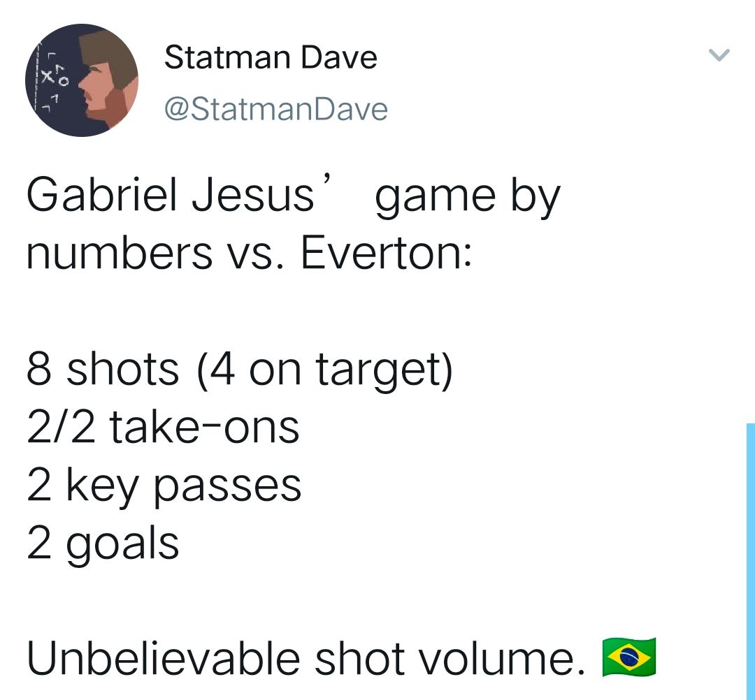
Task: Click the blue bar on right edge
Action: point(751,562)
